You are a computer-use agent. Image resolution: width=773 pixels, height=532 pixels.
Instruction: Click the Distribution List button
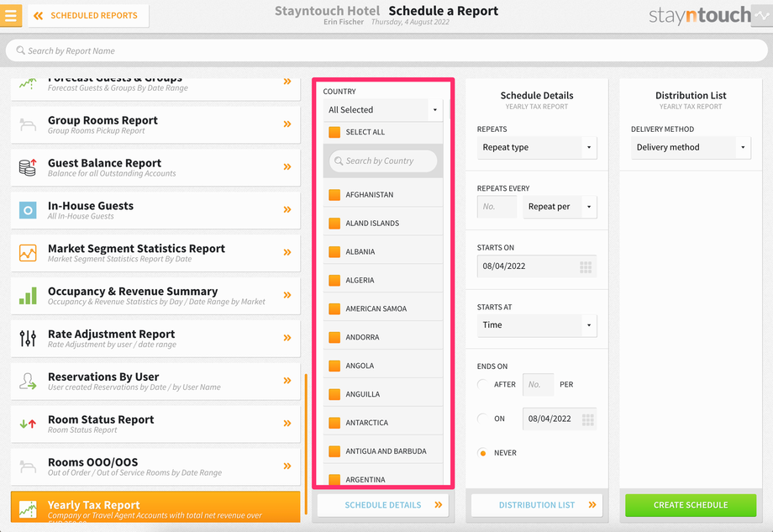click(537, 505)
